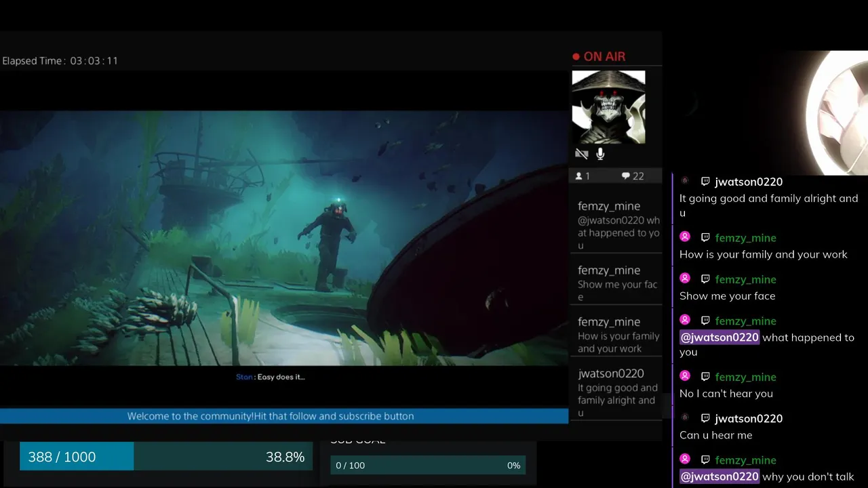Click the comment count number 22
Screen dimensions: 868x488
coord(638,176)
